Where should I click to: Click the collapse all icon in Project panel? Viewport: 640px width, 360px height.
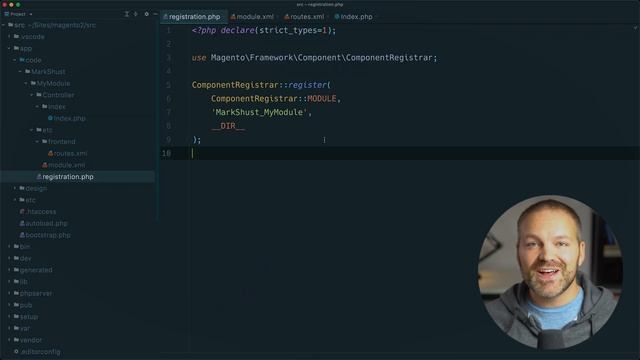click(x=127, y=14)
